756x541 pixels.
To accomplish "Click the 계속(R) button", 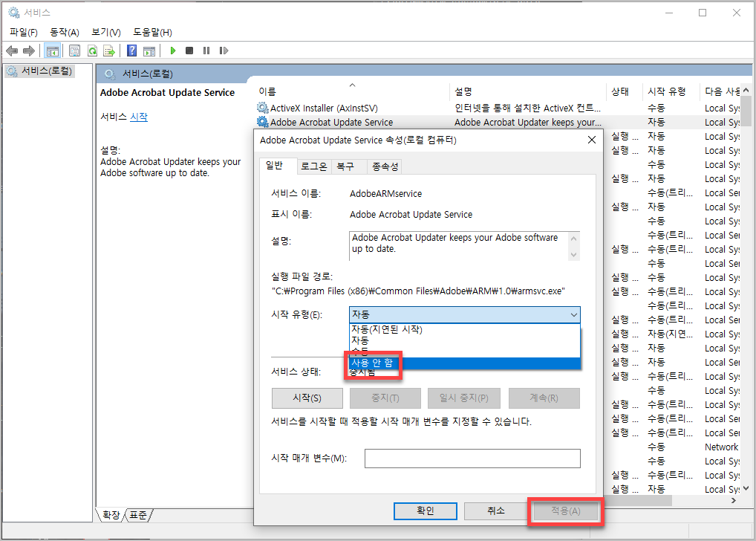I will (544, 398).
